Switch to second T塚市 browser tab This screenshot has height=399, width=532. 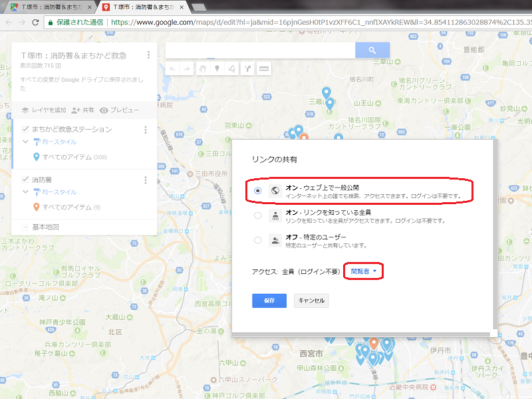point(144,7)
